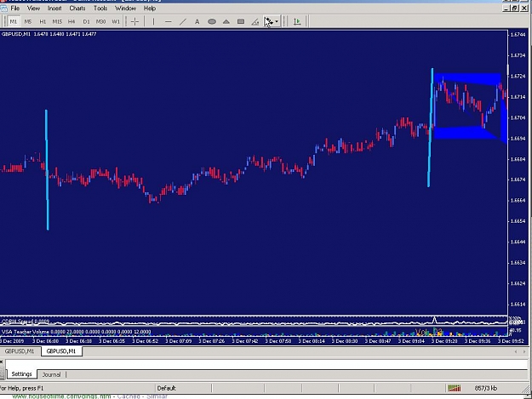The width and height of the screenshot is (532, 399).
Task: Switch chart to H1 timeframe
Action: pos(43,22)
